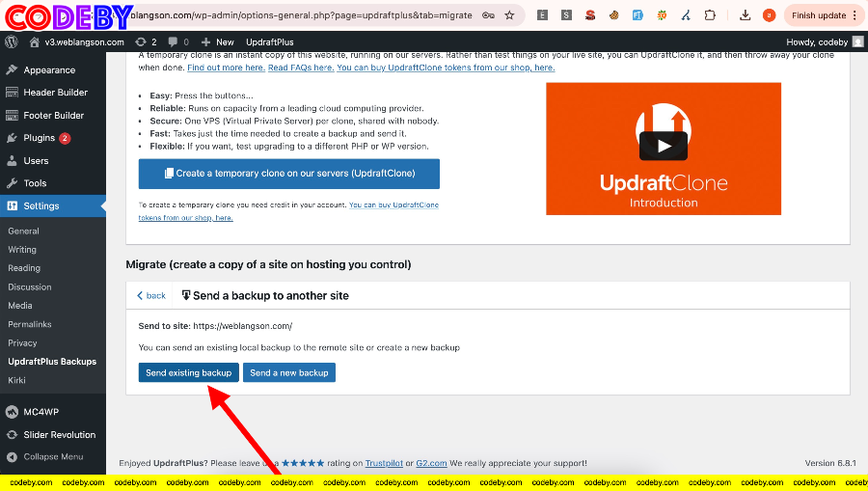Open the Trustpilot rating link
This screenshot has width=868, height=491.
click(384, 463)
